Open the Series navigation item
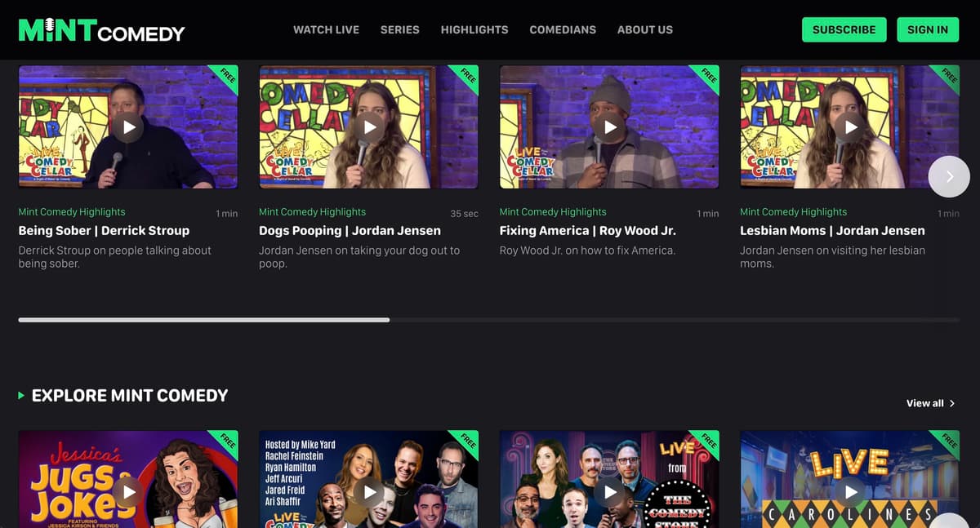980x528 pixels. [x=400, y=29]
